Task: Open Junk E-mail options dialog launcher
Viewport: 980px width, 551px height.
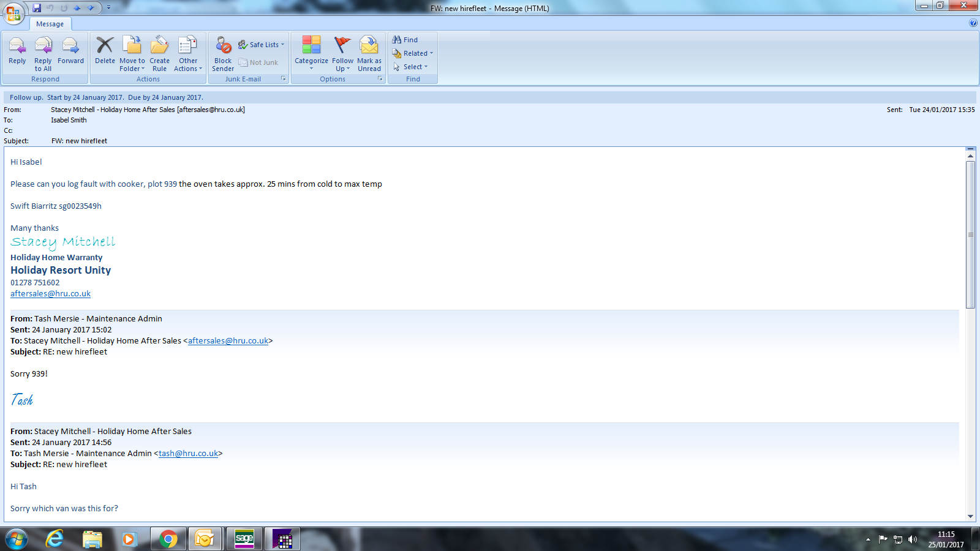Action: [x=284, y=79]
